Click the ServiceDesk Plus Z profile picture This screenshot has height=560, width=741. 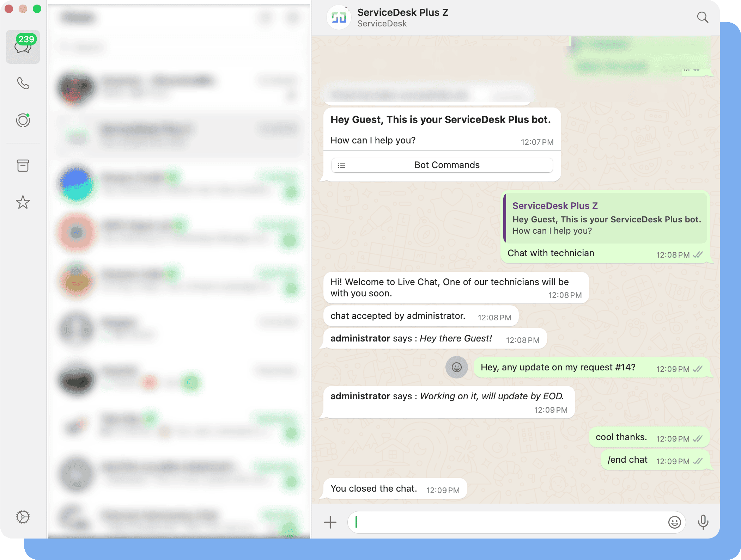[339, 17]
